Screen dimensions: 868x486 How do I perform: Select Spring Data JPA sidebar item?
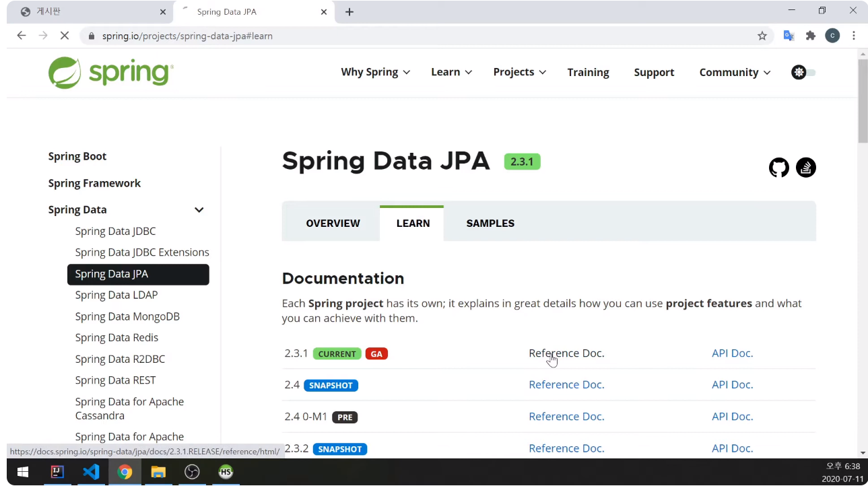138,274
